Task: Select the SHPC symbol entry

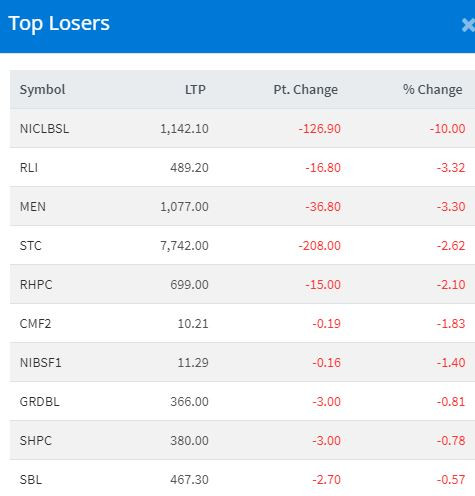Action: (36, 441)
